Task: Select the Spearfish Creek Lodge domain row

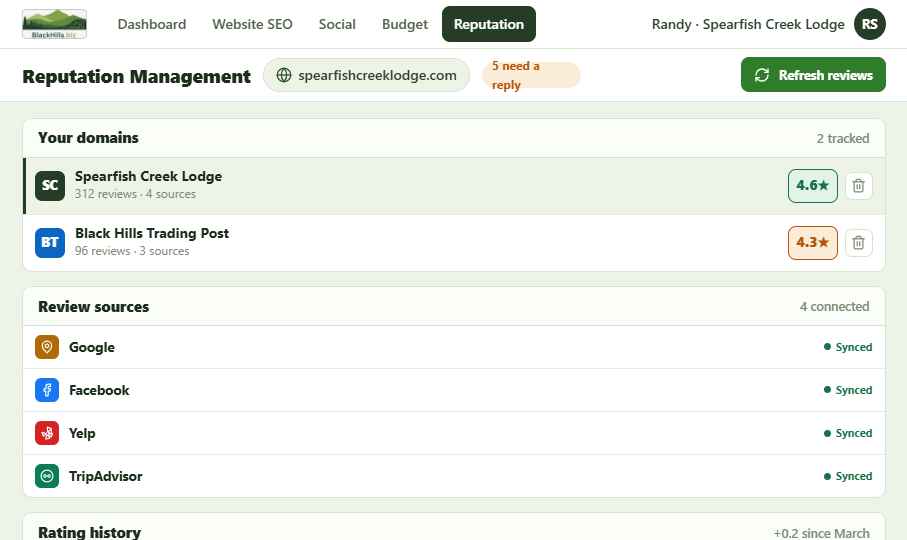Action: (x=454, y=186)
